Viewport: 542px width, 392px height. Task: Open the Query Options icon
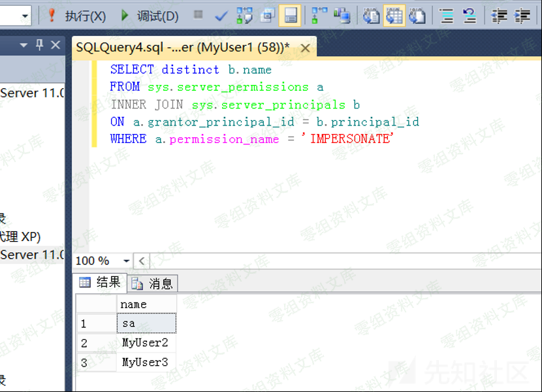[267, 16]
